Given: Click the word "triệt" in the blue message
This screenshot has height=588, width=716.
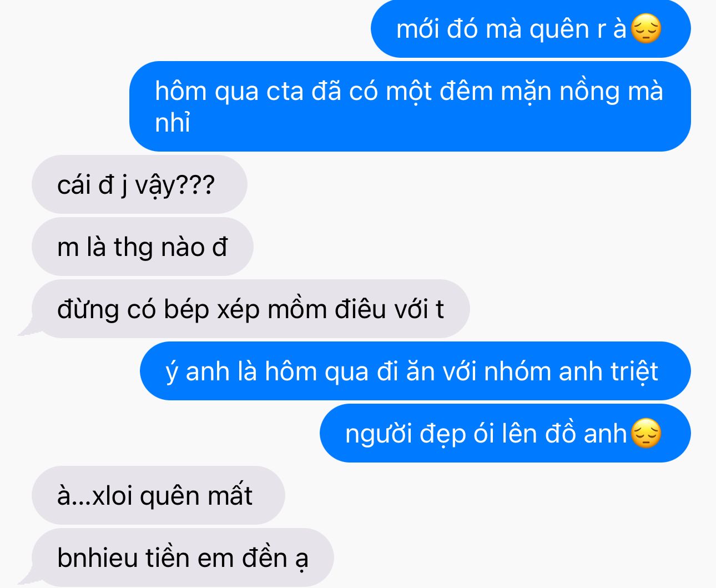Looking at the screenshot, I should click(x=634, y=372).
